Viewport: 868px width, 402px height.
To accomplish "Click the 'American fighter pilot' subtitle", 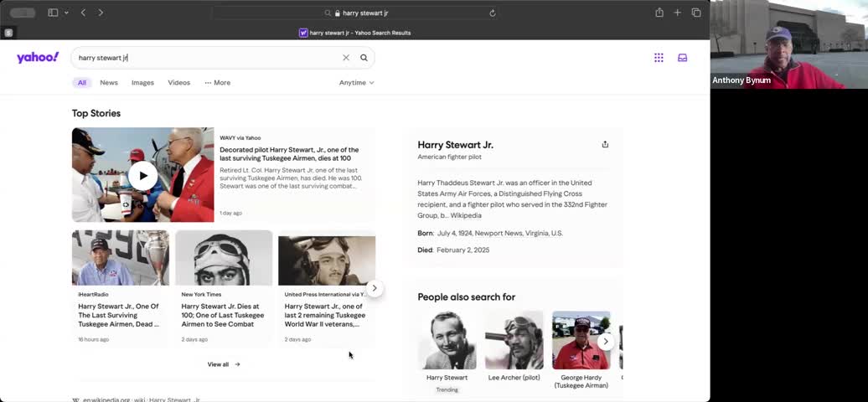I will click(449, 157).
